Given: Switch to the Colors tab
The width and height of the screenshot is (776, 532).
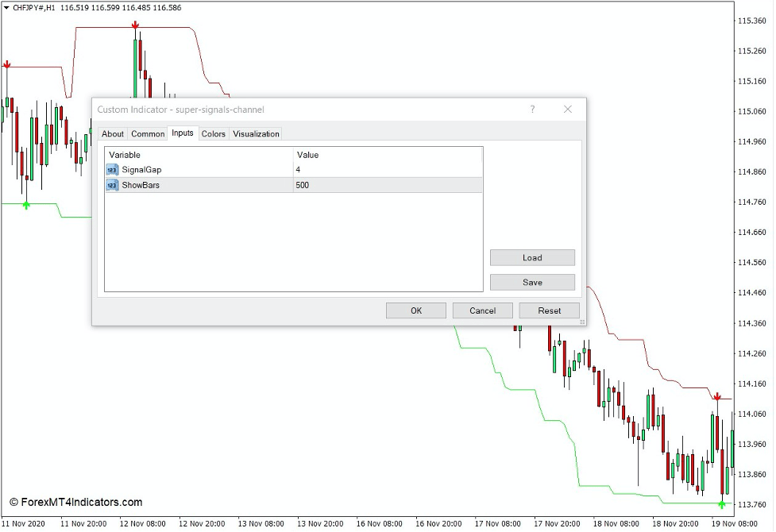Looking at the screenshot, I should [x=213, y=133].
